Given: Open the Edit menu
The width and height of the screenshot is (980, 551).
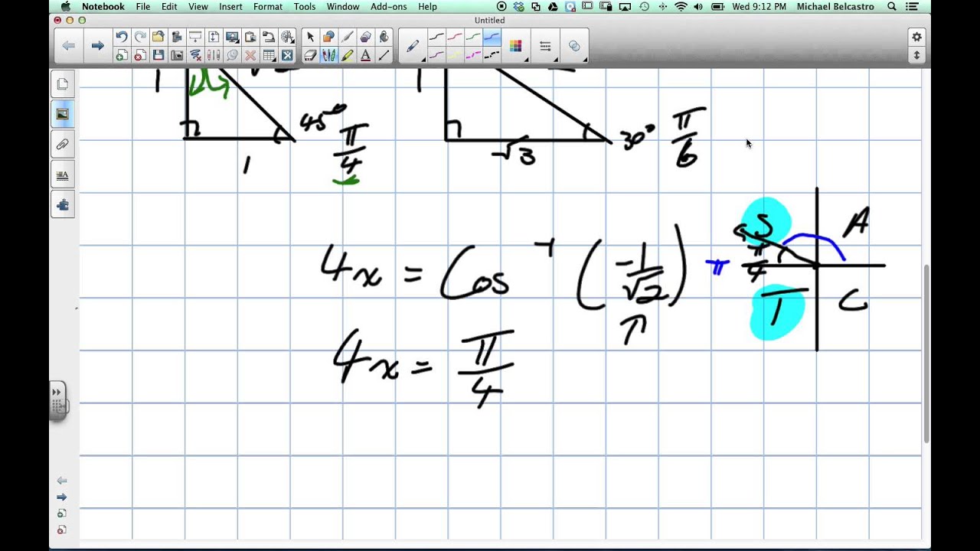Looking at the screenshot, I should pos(169,7).
